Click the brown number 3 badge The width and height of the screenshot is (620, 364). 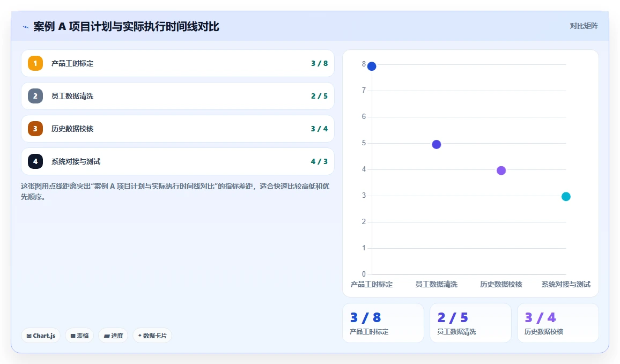click(35, 129)
